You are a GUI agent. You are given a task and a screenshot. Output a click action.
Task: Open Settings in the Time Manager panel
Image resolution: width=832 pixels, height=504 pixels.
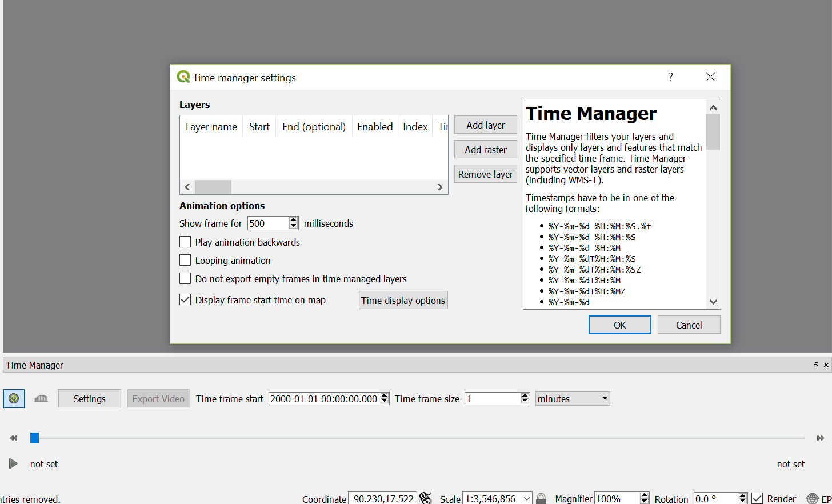(x=90, y=398)
